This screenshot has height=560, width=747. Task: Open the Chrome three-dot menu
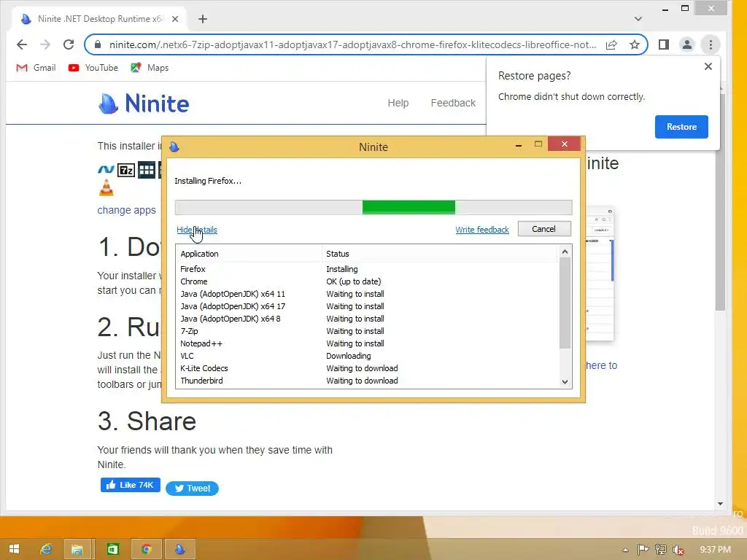711,44
